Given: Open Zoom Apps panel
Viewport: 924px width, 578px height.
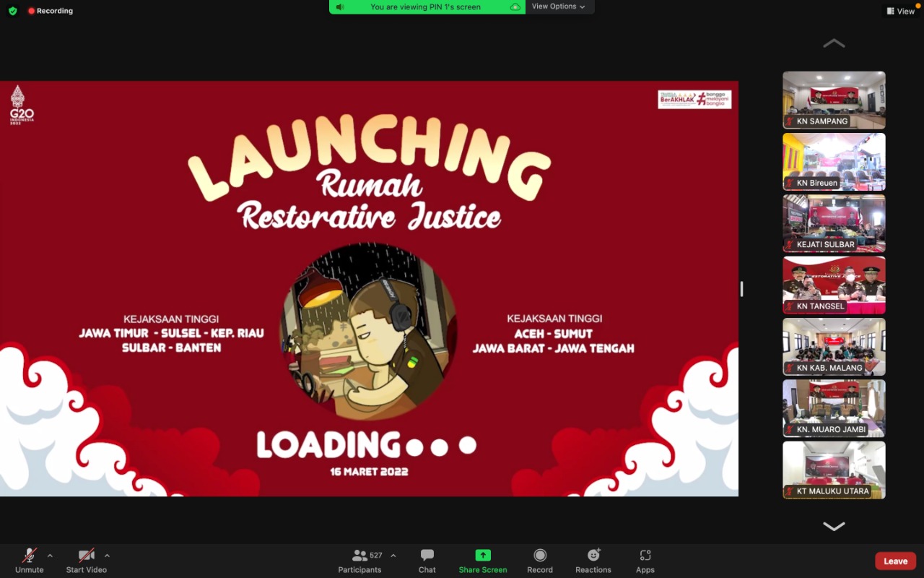Looking at the screenshot, I should click(x=645, y=560).
